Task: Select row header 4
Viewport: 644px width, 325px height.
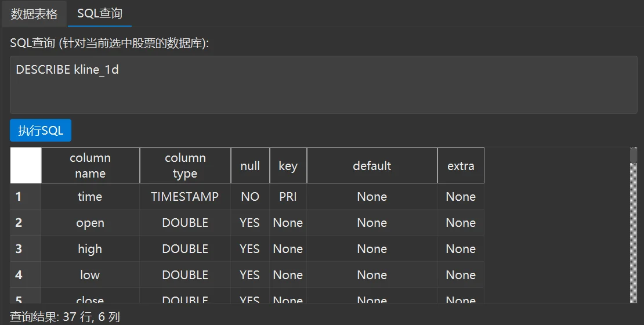Action: pos(26,275)
